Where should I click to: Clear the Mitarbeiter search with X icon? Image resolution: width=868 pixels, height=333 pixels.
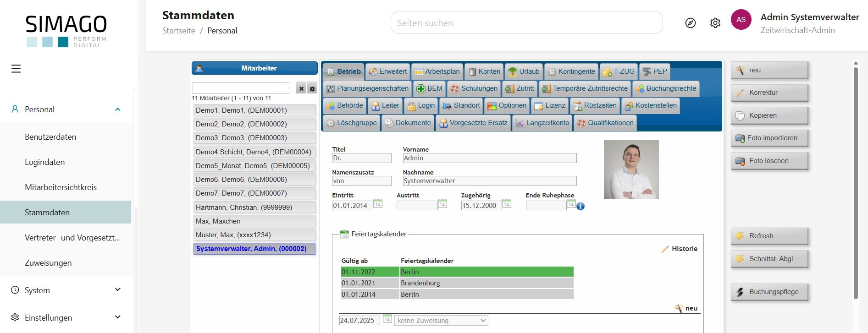tap(301, 88)
